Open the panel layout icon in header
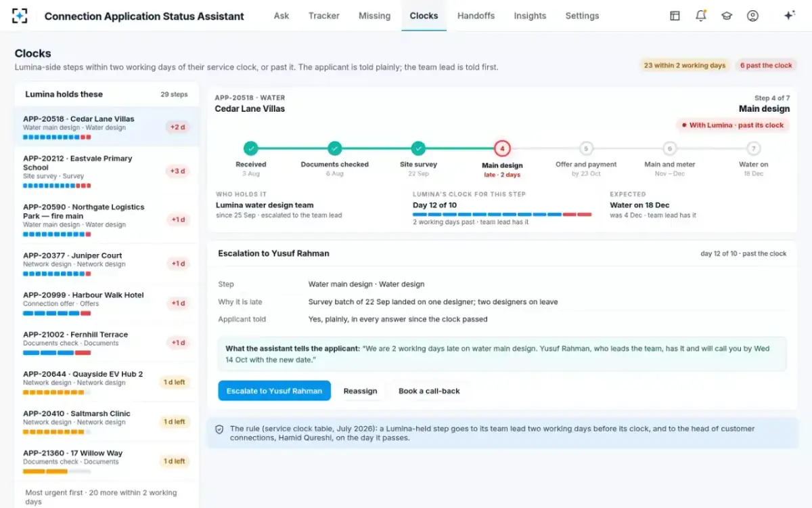Screen dimensions: 812x508 tap(675, 16)
